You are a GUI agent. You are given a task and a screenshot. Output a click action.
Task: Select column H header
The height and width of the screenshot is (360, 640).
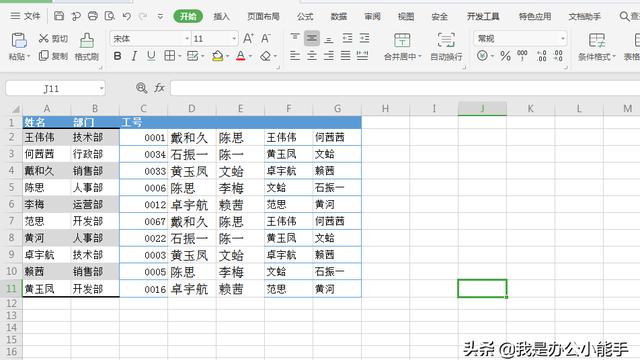(385, 109)
